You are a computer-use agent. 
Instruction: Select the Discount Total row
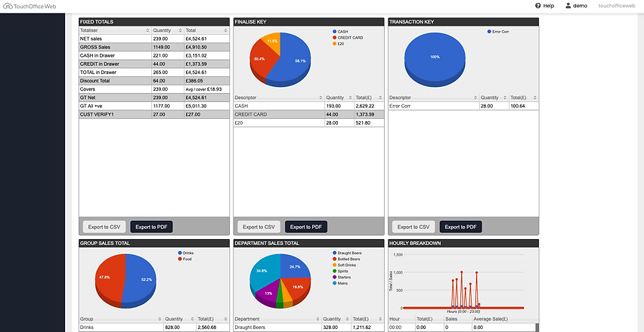point(154,81)
